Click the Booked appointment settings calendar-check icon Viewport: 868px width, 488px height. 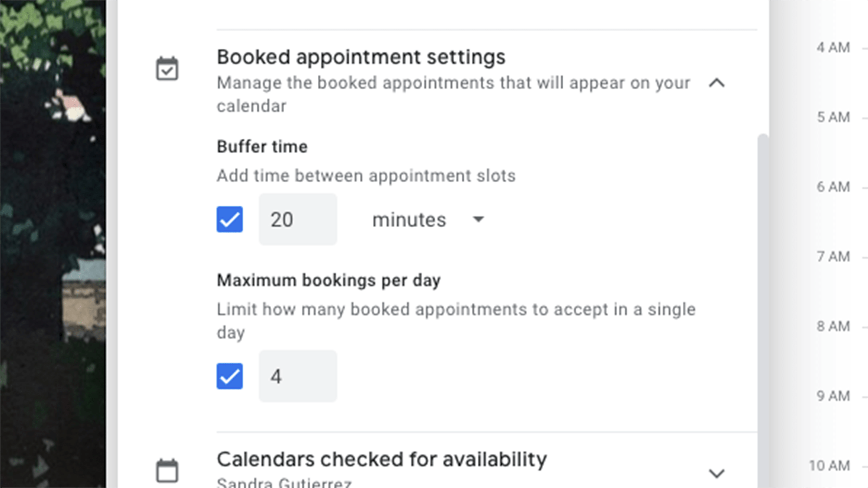[x=167, y=69]
